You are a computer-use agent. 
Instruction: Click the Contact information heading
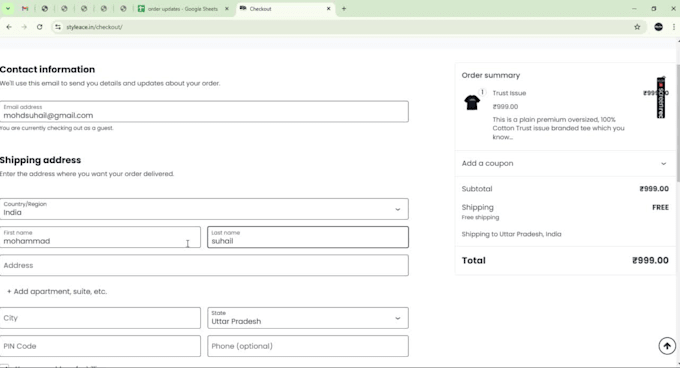coord(47,69)
